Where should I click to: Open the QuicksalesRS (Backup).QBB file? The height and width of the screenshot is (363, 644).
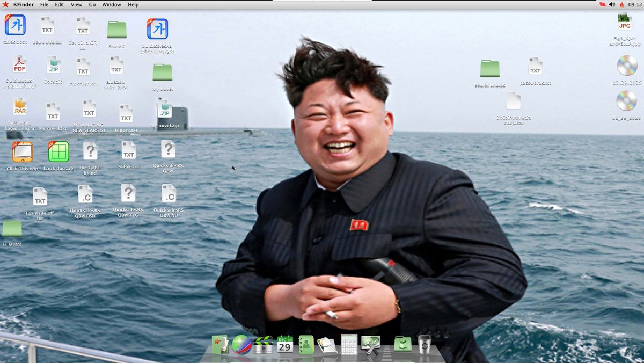click(x=157, y=29)
